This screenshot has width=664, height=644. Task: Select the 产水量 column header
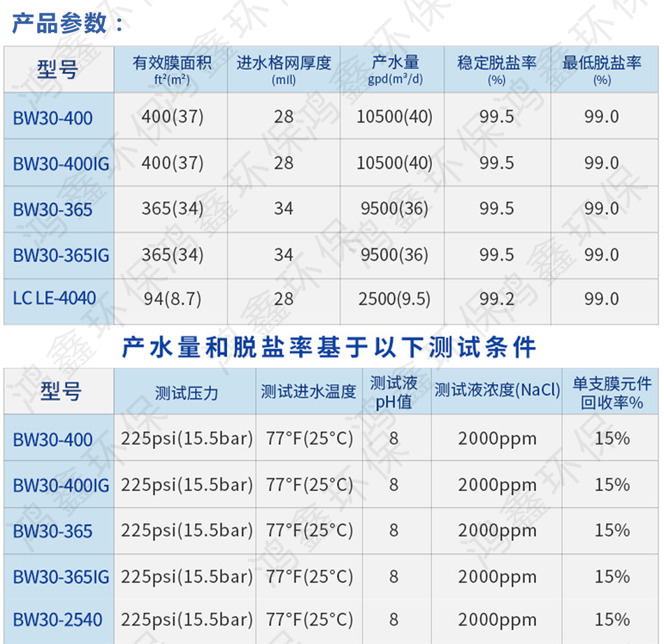[395, 69]
